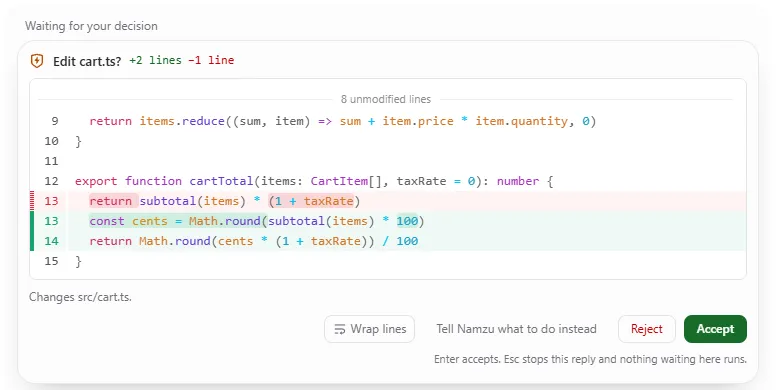The height and width of the screenshot is (390, 780).
Task: Click line number 15 in the diff
Action: pos(51,261)
